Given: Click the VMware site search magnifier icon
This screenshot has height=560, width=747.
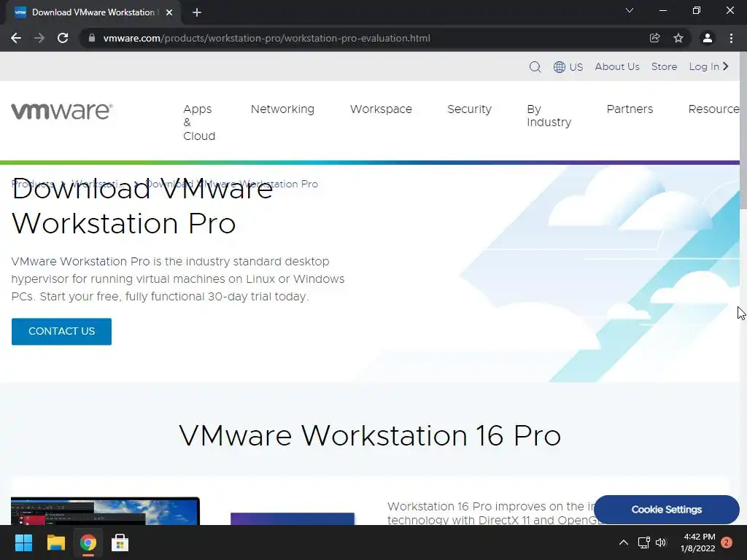Looking at the screenshot, I should coord(535,66).
